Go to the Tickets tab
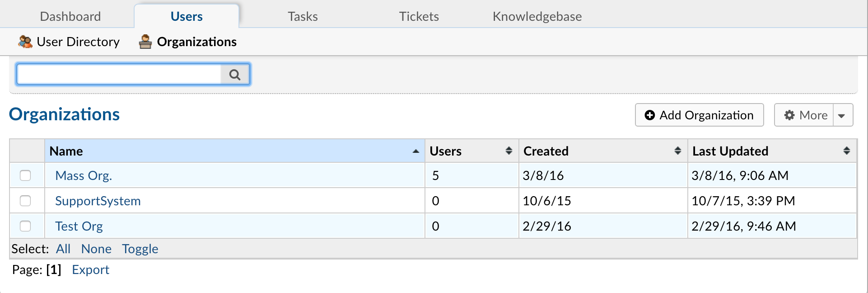The image size is (868, 293). click(419, 16)
